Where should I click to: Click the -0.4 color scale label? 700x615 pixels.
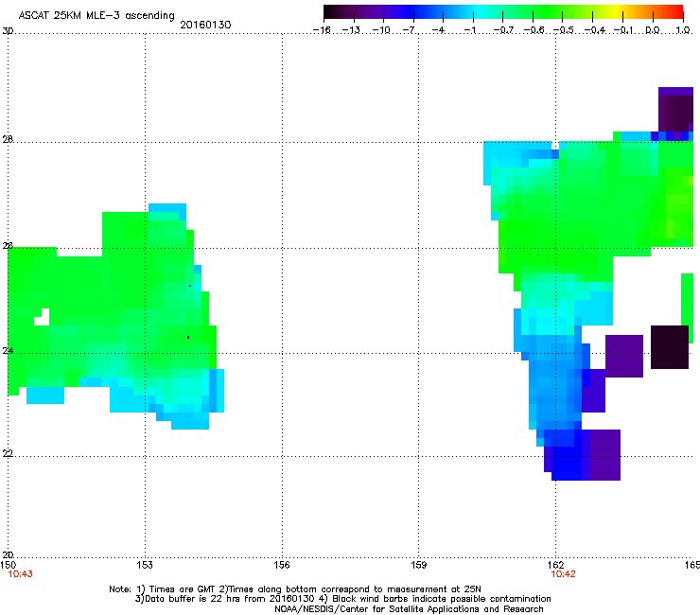click(594, 30)
